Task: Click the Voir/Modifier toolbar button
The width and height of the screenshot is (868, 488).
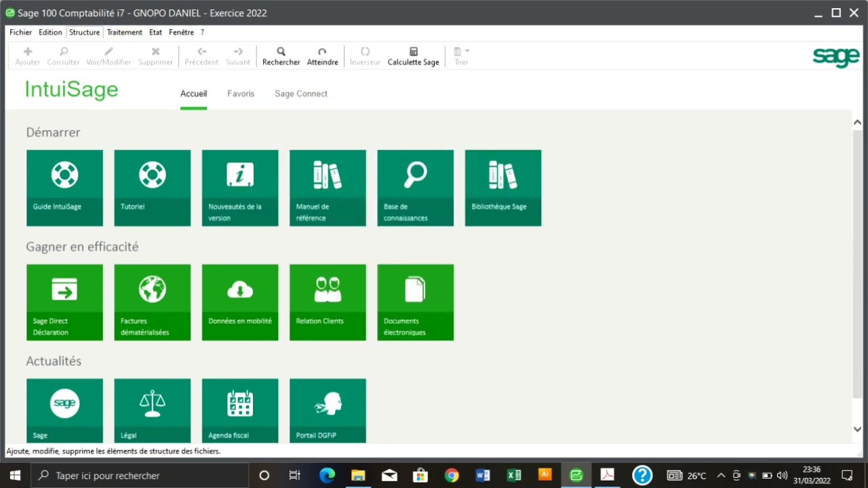Action: 108,56
